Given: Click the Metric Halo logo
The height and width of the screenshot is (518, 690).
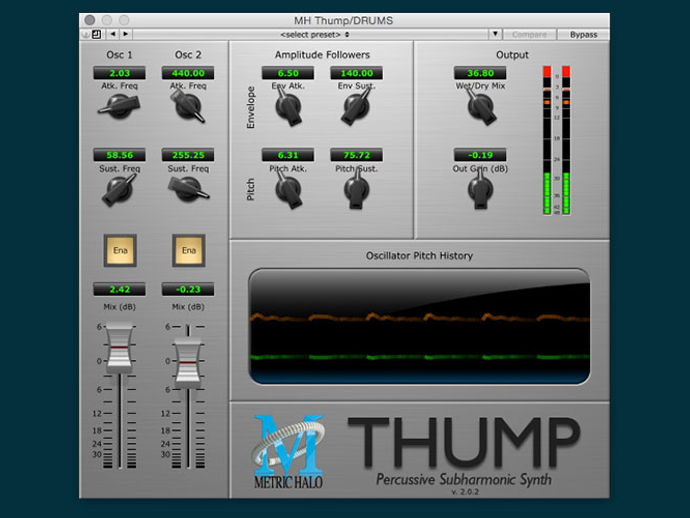Looking at the screenshot, I should 289,451.
